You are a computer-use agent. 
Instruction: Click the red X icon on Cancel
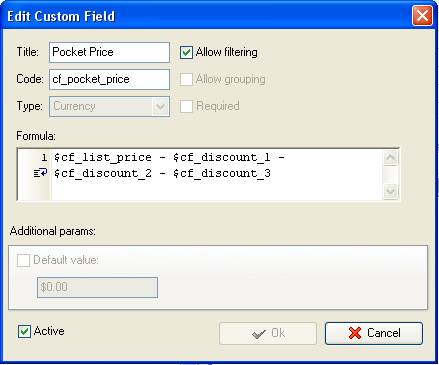point(355,333)
